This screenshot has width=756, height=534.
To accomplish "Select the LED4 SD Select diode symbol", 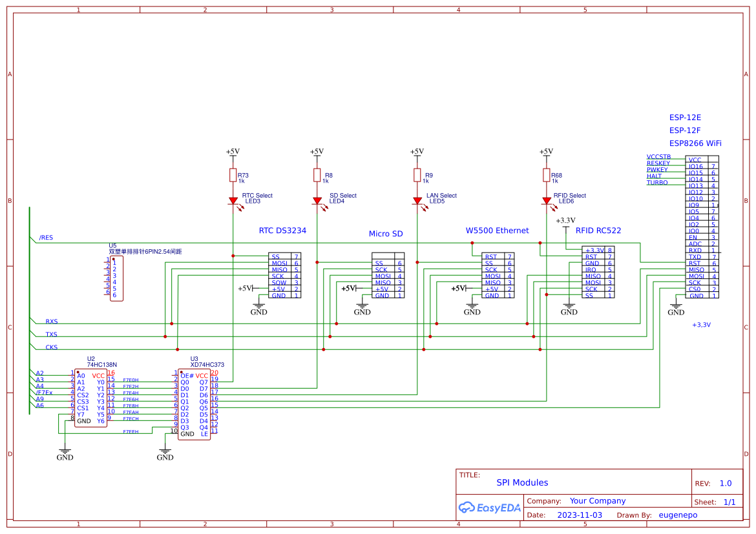I will tap(317, 201).
